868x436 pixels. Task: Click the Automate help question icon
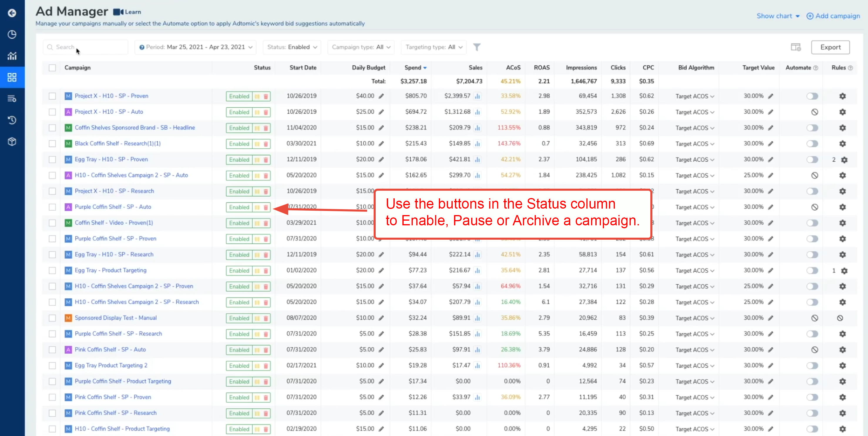pyautogui.click(x=816, y=68)
